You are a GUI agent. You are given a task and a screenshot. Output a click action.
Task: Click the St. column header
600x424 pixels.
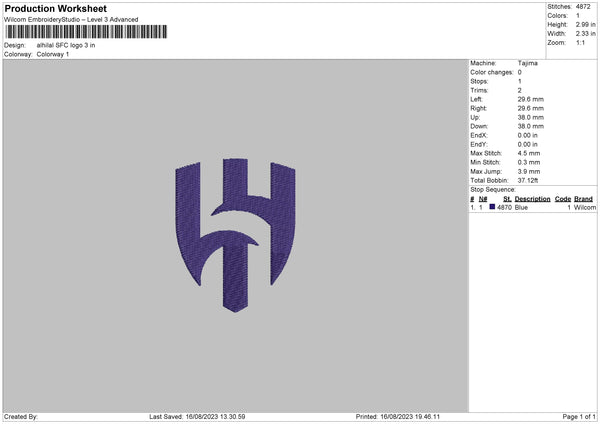[505, 199]
